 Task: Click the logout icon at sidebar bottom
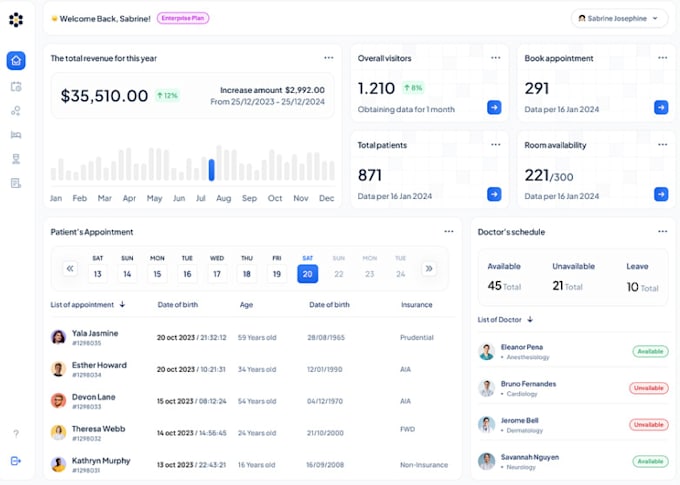(16, 460)
